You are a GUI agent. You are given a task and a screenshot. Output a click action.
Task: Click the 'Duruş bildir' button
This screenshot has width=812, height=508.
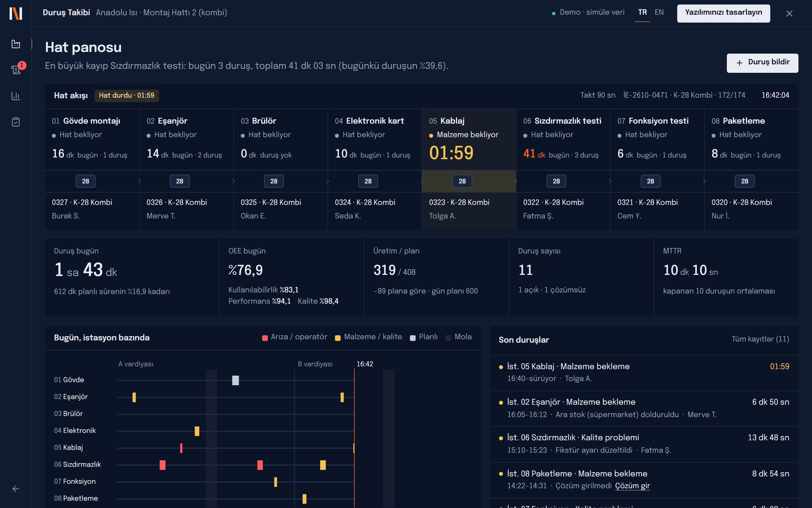762,63
